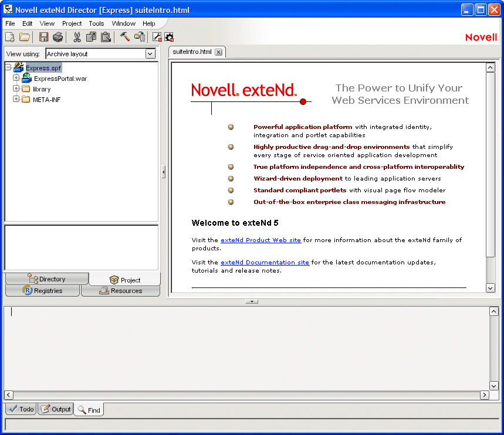Viewport: 504px width, 435px height.
Task: Switch to the Resources tab
Action: click(120, 290)
